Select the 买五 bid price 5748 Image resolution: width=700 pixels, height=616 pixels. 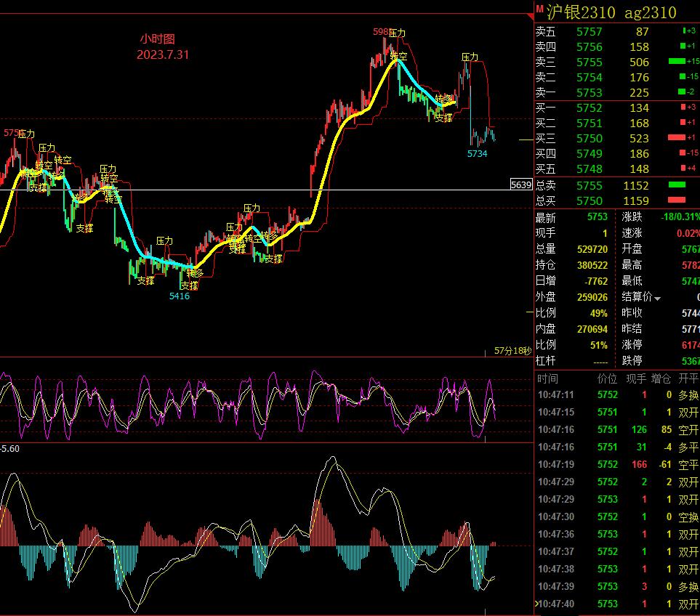coord(590,169)
